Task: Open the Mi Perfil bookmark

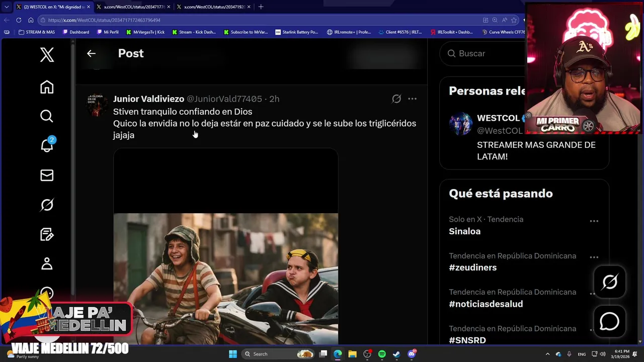Action: click(x=108, y=32)
